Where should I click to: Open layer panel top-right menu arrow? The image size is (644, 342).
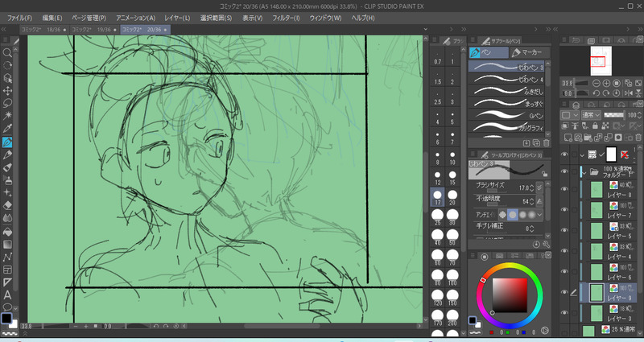(640, 105)
